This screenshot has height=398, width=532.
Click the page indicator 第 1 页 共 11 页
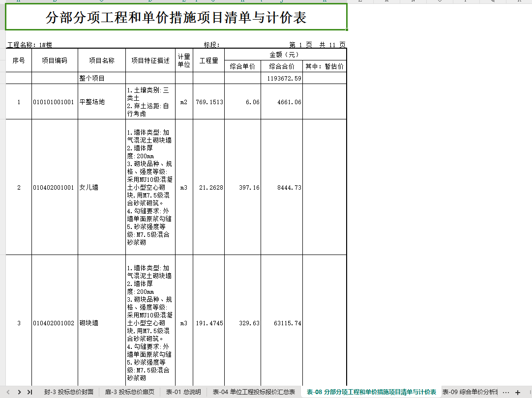pos(317,45)
